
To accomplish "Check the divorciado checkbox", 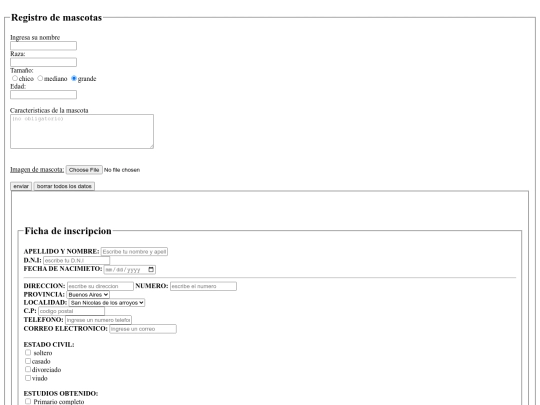I will [28, 369].
